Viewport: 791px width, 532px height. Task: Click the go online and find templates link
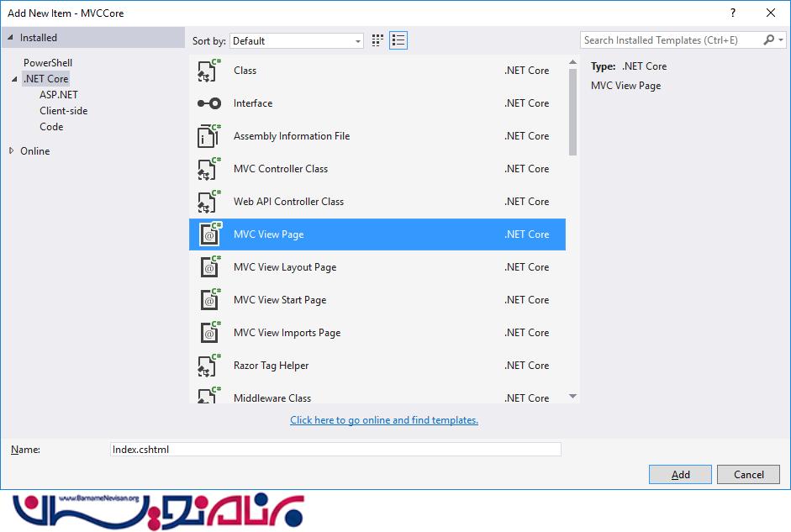click(384, 420)
